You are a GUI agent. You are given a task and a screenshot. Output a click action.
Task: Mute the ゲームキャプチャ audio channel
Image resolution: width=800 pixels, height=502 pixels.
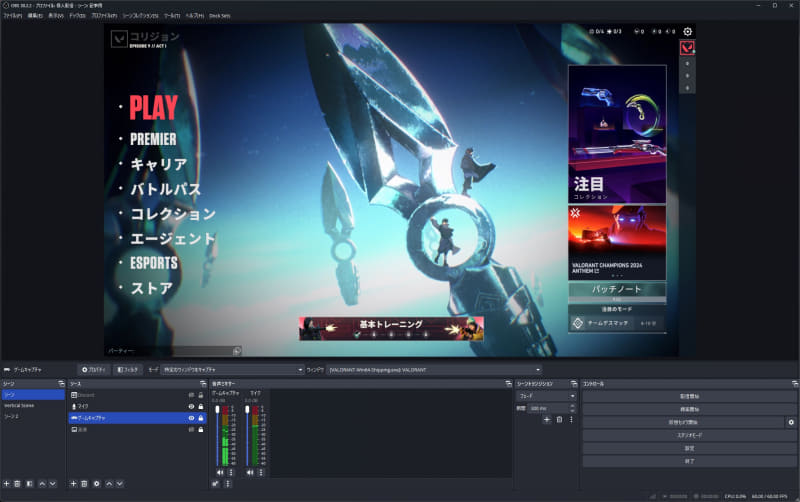tap(220, 472)
